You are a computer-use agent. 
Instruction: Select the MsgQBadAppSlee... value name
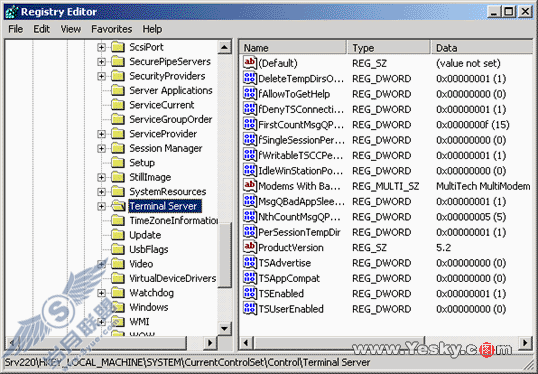tap(301, 201)
